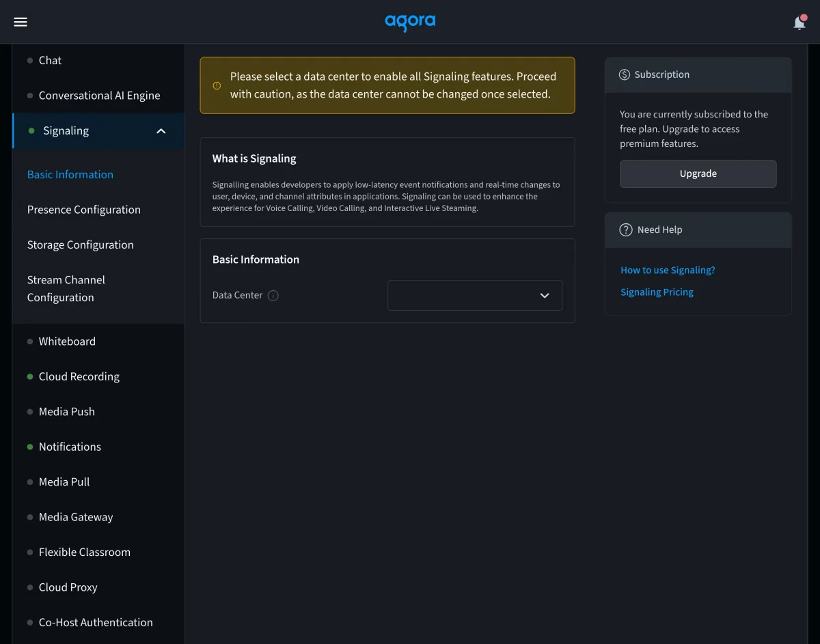Click the Need Help panel title

[x=659, y=230]
